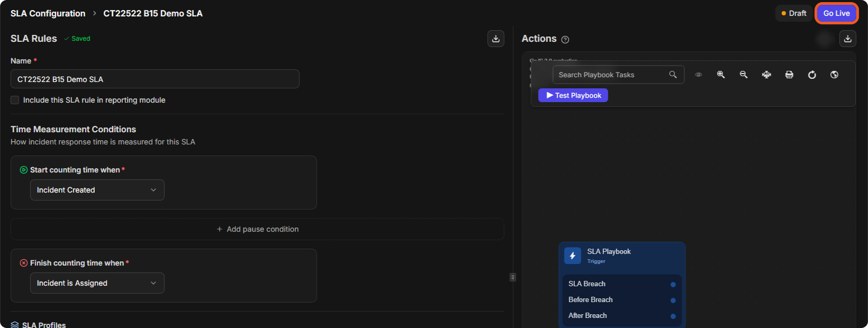Click the globe icon in playbook toolbar

834,75
